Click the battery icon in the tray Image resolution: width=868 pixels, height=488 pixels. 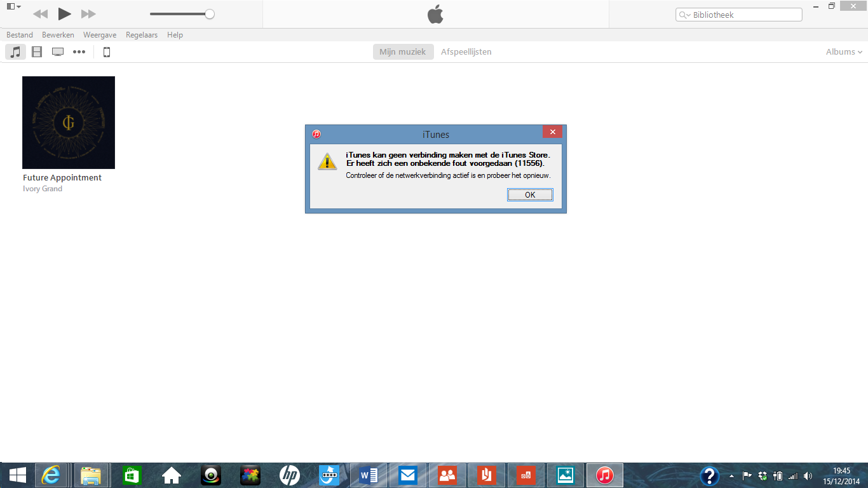click(778, 475)
